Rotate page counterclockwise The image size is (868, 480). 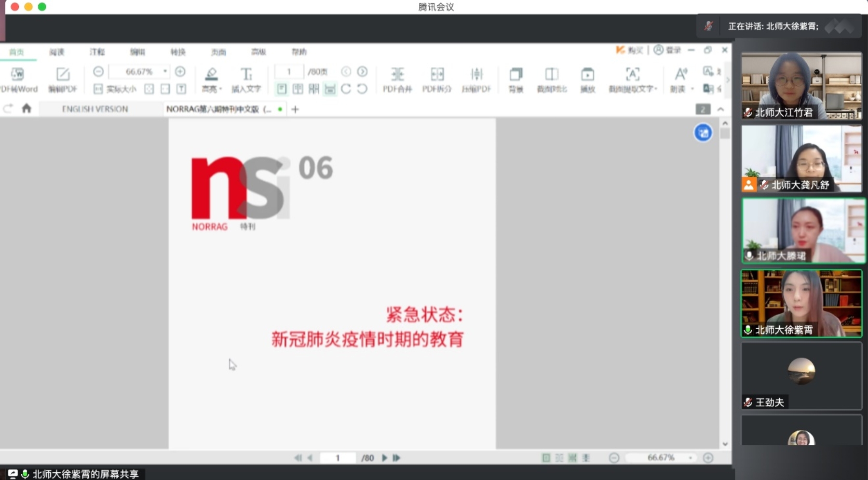363,89
